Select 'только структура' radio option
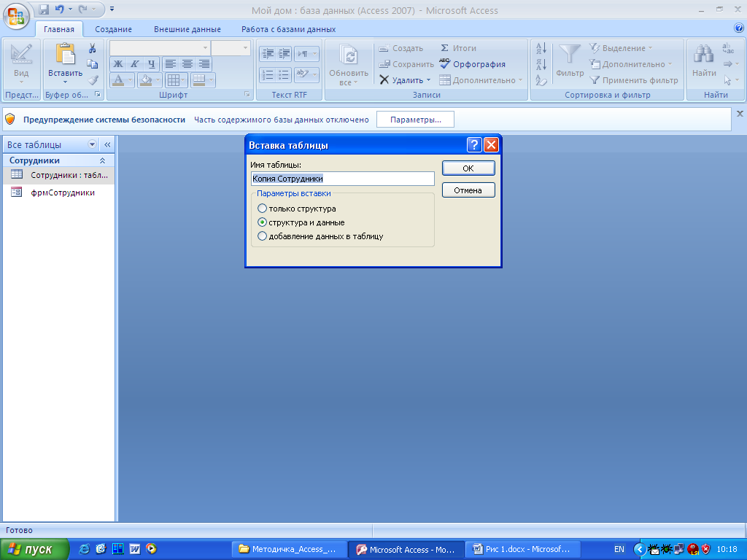Screen dimensions: 747x560 tap(262, 209)
